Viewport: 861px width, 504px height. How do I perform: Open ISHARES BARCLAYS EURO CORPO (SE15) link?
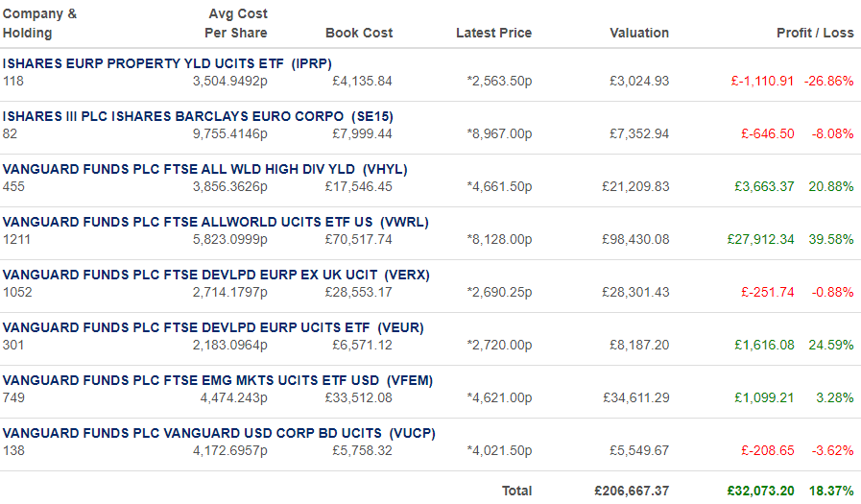coord(198,116)
